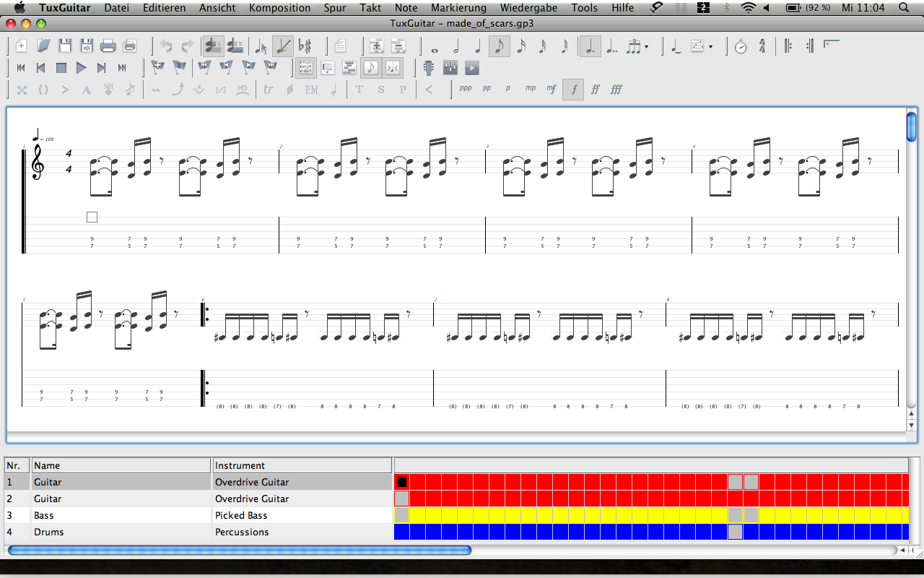This screenshot has width=924, height=578.
Task: Expand the tuplet division dropdown arrow
Action: pos(646,47)
